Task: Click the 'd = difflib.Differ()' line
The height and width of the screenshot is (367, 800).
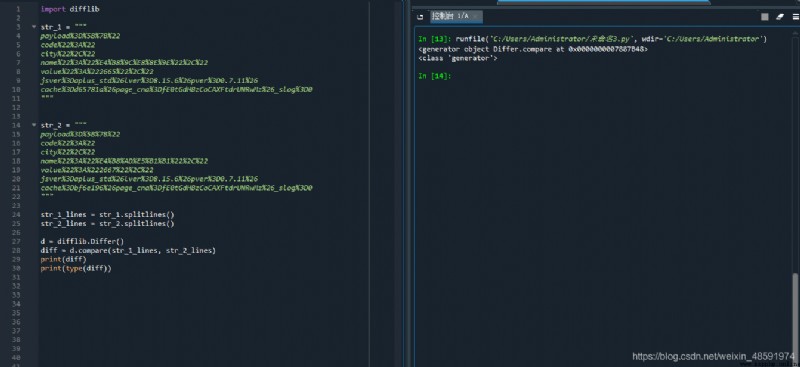Action: click(82, 241)
